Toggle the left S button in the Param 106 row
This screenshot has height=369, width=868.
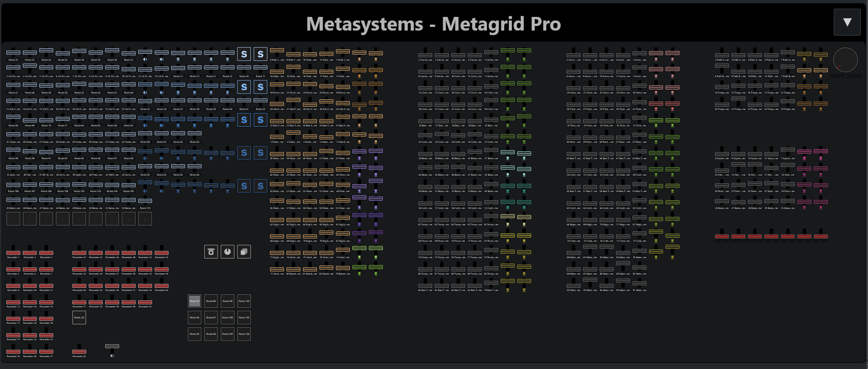tap(244, 186)
